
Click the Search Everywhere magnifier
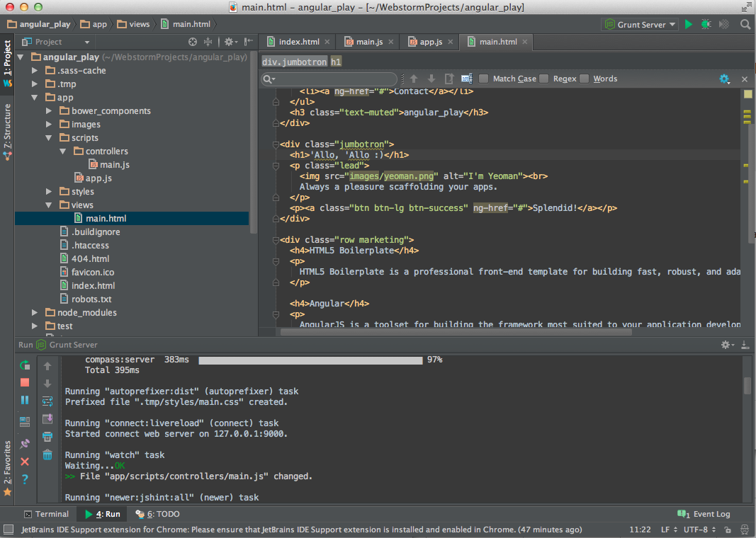click(x=743, y=23)
